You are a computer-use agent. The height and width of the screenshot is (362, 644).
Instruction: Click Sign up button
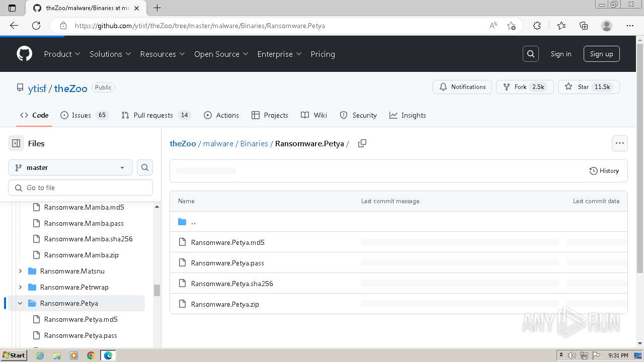[x=602, y=54]
